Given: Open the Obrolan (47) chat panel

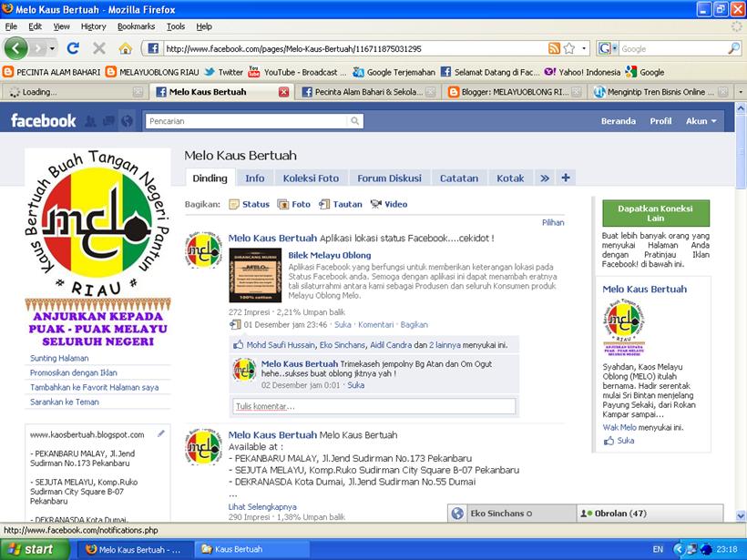Looking at the screenshot, I should [x=650, y=514].
